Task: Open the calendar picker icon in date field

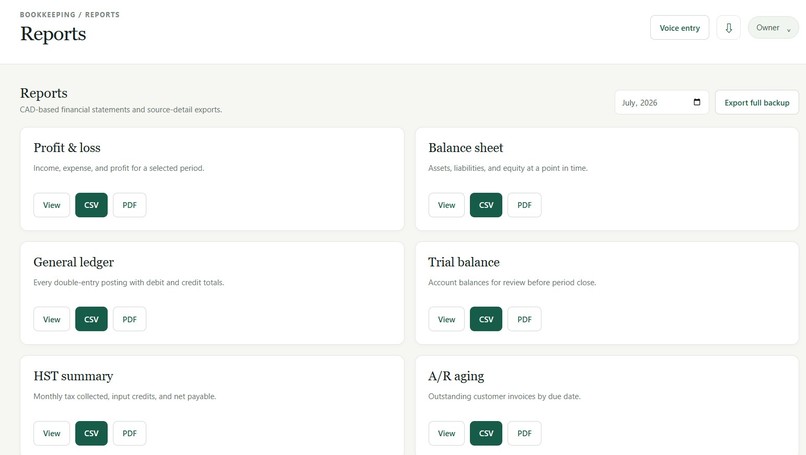Action: click(697, 102)
